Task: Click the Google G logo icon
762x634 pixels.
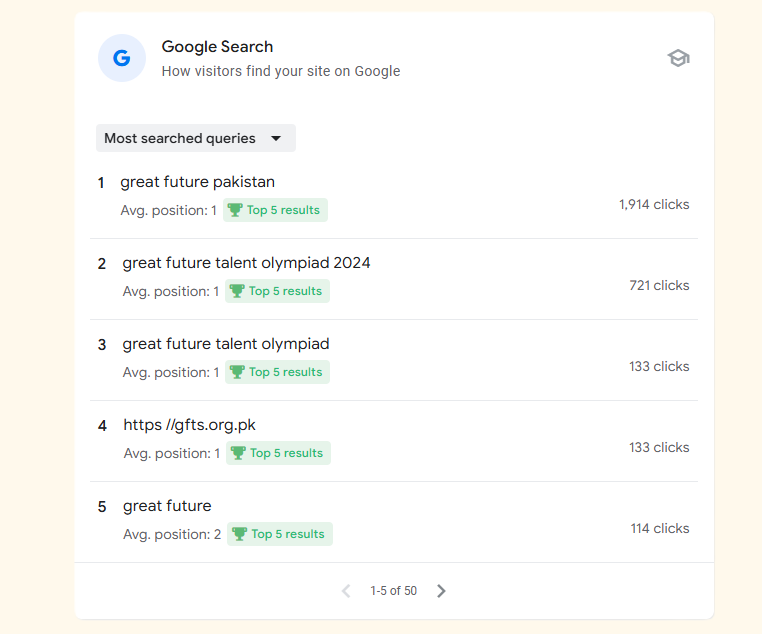Action: tap(121, 58)
